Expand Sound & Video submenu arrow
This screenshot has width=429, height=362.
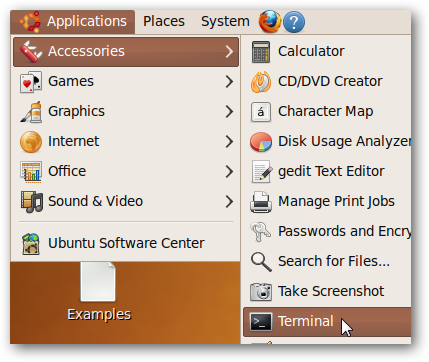click(229, 201)
